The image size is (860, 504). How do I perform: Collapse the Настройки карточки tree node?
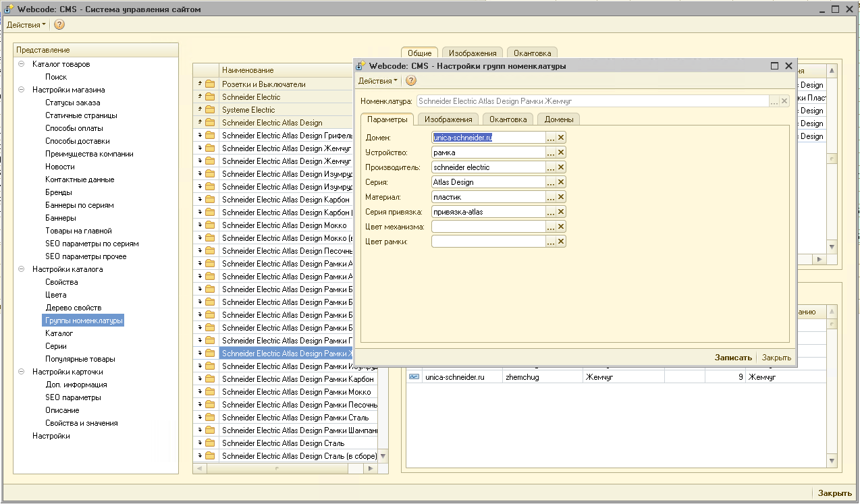click(x=22, y=372)
